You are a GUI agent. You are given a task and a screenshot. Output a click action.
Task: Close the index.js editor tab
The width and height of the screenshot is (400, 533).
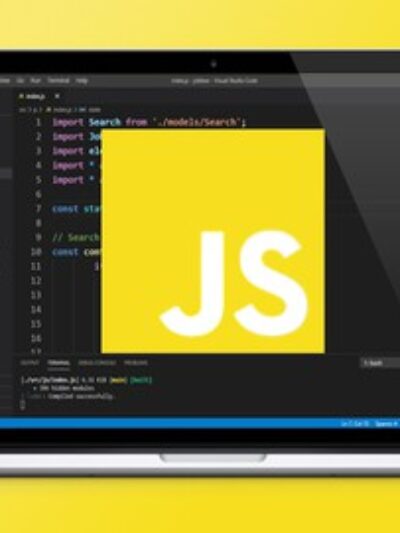(57, 97)
